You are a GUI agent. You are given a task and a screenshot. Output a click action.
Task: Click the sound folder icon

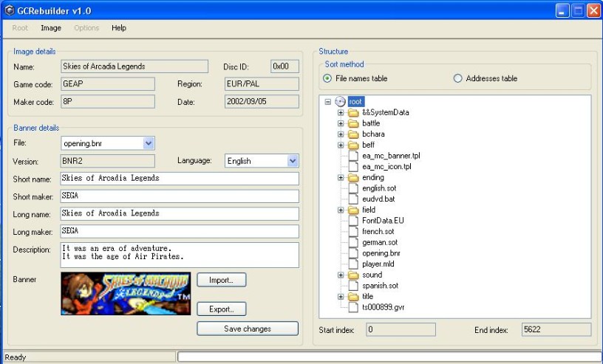pyautogui.click(x=353, y=275)
